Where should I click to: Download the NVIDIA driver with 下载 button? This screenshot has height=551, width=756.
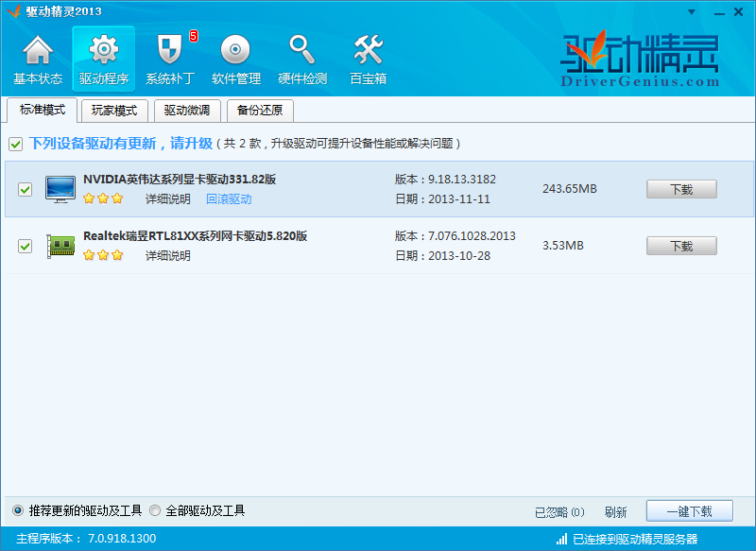681,189
